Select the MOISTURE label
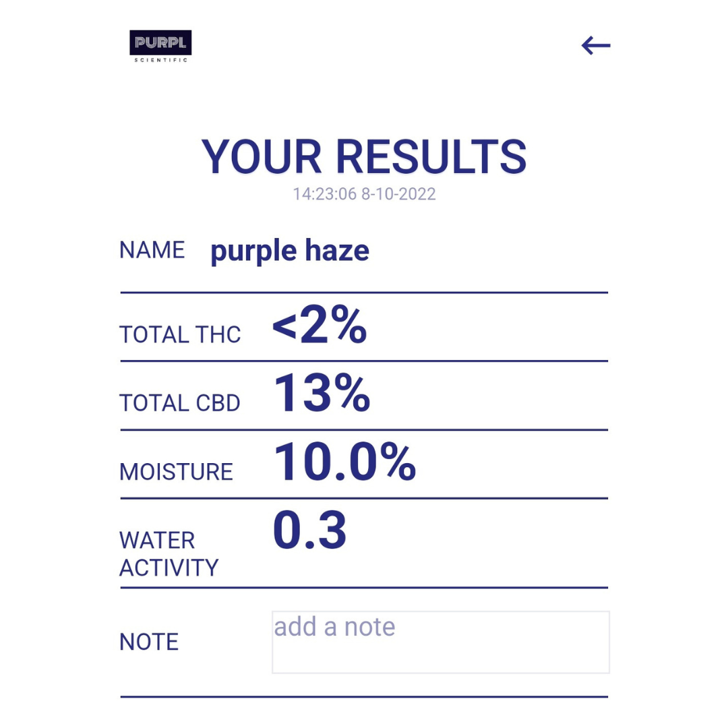The image size is (728, 728). [176, 472]
